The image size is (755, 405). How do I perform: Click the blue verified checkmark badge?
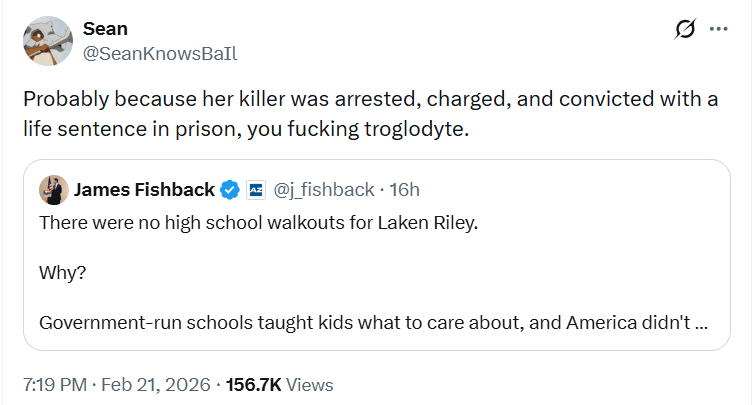pos(229,189)
